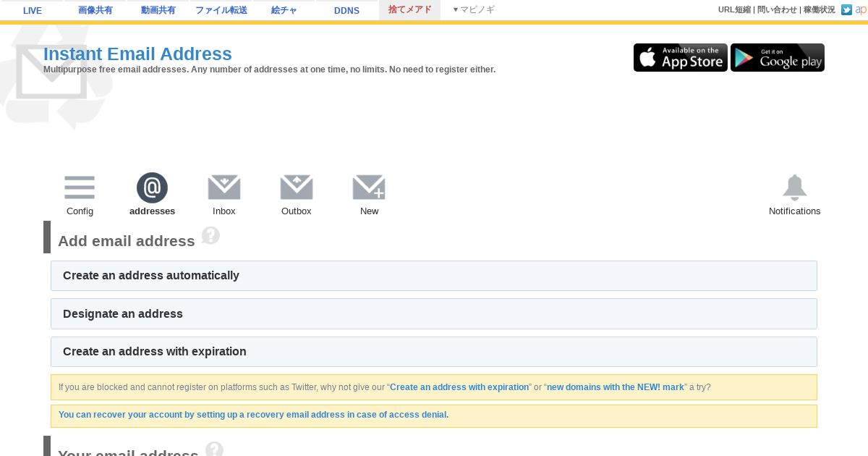
Task: Select the addresses @ icon
Action: (152, 187)
